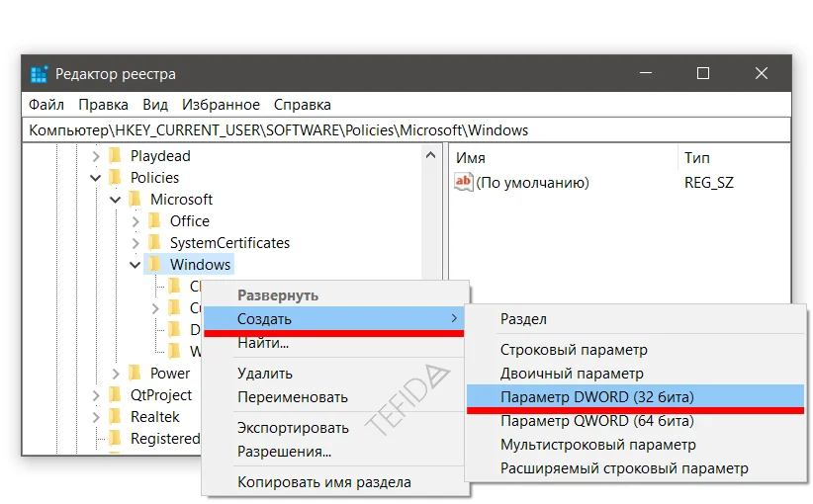This screenshot has width=813, height=504.
Task: Expand the SystemCertificates tree node
Action: pos(135,243)
